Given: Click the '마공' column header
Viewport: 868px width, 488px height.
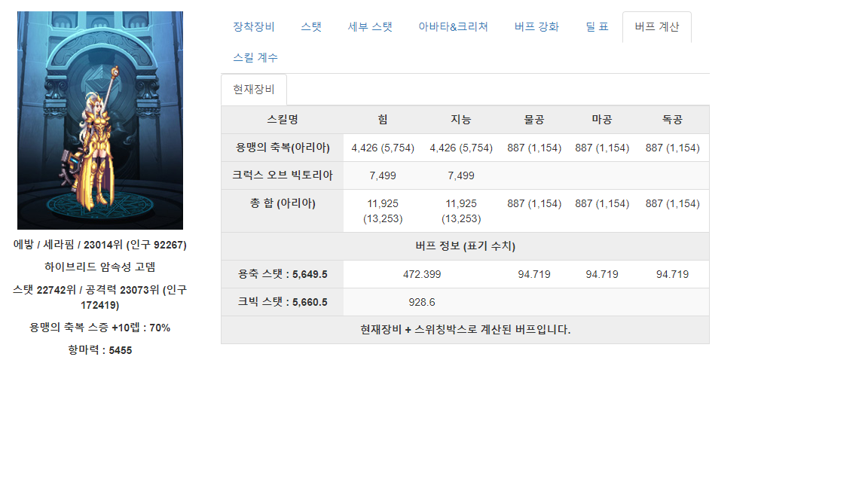Looking at the screenshot, I should (x=602, y=120).
